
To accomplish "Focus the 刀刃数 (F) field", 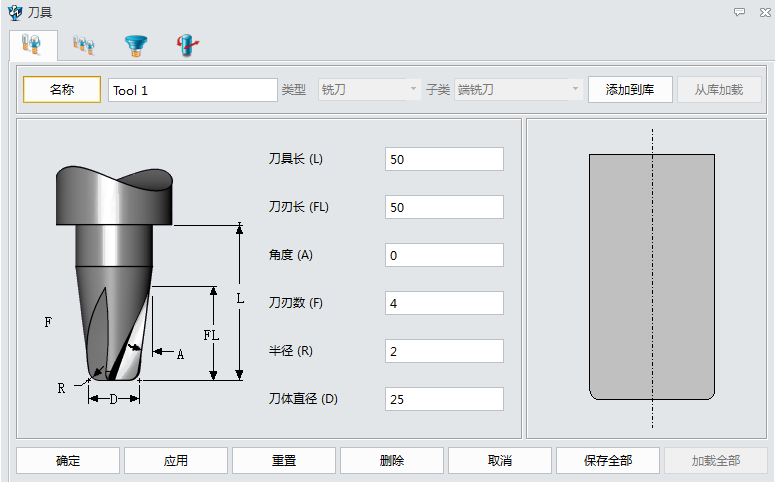I will click(x=444, y=304).
